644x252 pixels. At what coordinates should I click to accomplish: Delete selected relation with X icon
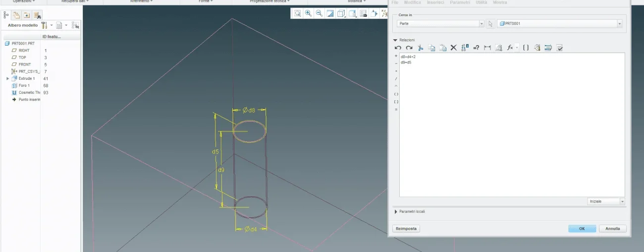453,48
